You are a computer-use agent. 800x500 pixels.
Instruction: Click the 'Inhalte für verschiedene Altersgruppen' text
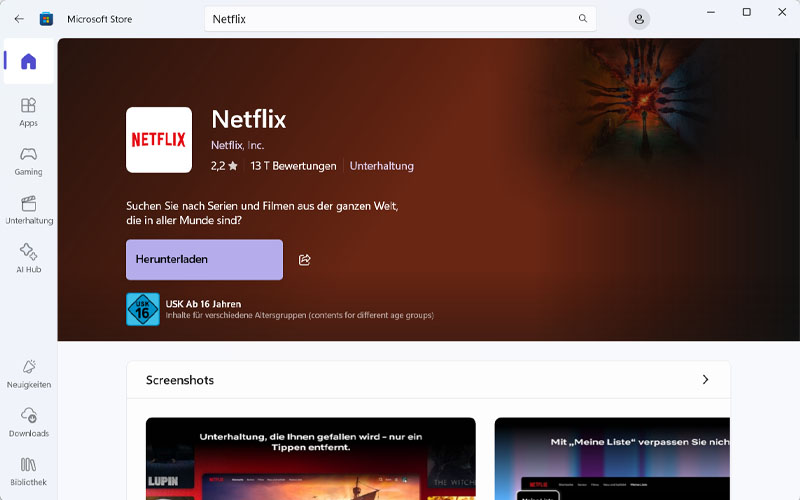tap(299, 315)
